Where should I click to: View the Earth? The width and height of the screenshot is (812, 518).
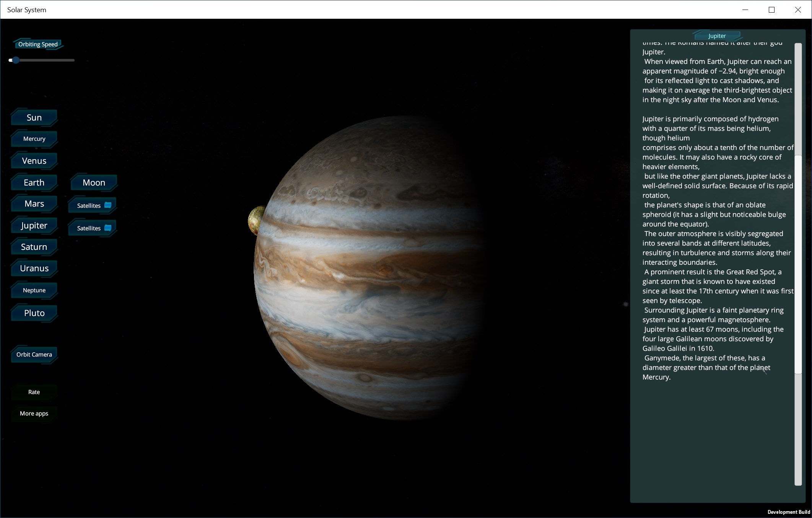[x=34, y=182]
